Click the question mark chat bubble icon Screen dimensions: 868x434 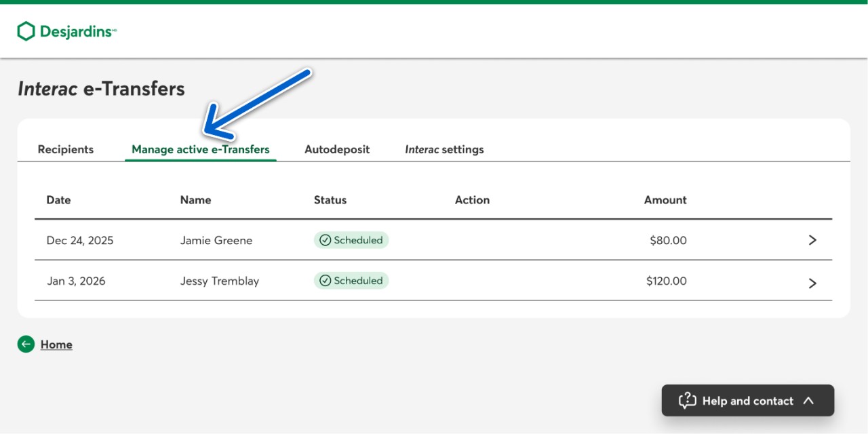click(x=687, y=401)
